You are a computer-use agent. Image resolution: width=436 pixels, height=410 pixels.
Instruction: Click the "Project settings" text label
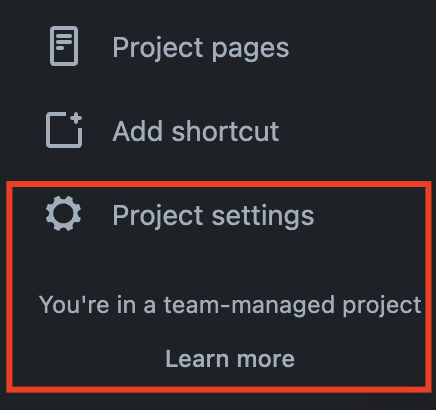click(213, 216)
